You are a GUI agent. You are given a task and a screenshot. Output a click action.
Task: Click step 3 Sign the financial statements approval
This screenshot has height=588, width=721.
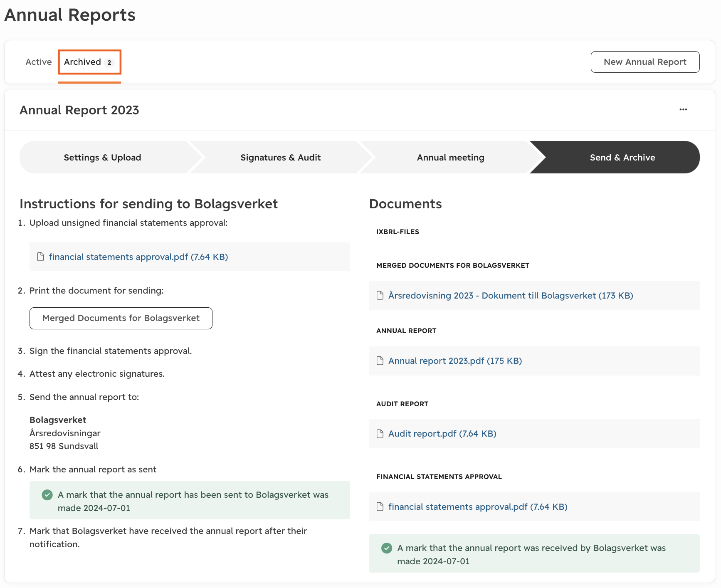111,351
